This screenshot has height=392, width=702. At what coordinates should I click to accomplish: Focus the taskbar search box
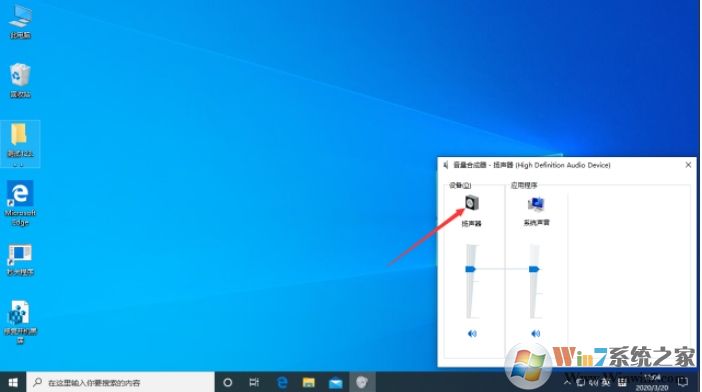(120, 382)
